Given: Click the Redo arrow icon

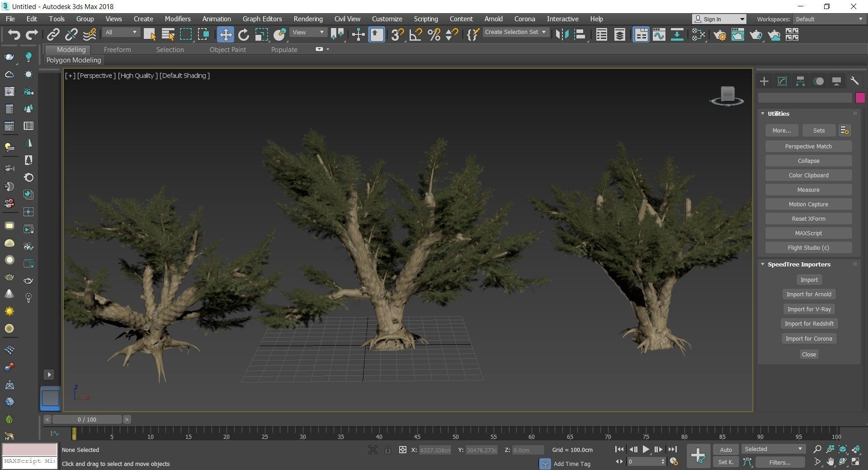Looking at the screenshot, I should [x=32, y=35].
